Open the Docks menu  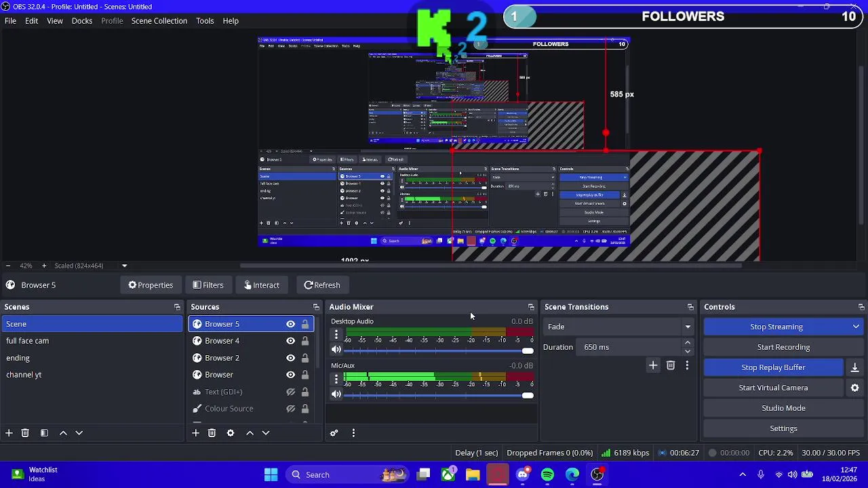click(x=82, y=21)
